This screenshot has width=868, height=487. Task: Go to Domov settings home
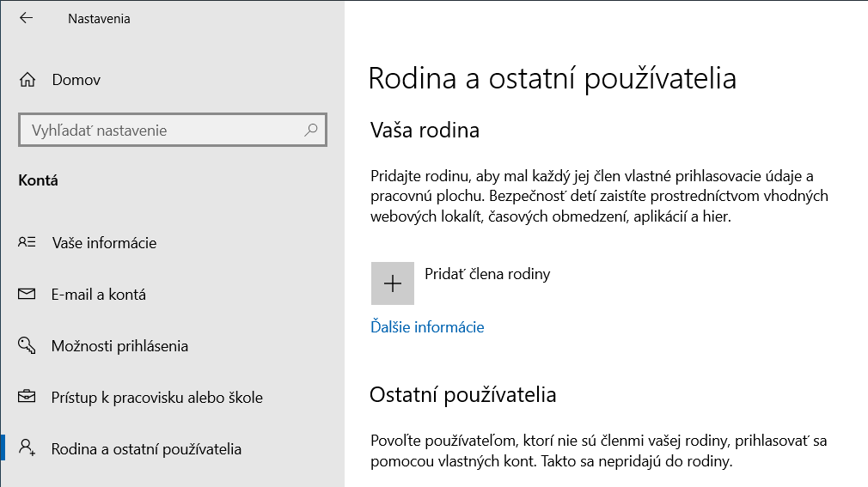(x=76, y=80)
